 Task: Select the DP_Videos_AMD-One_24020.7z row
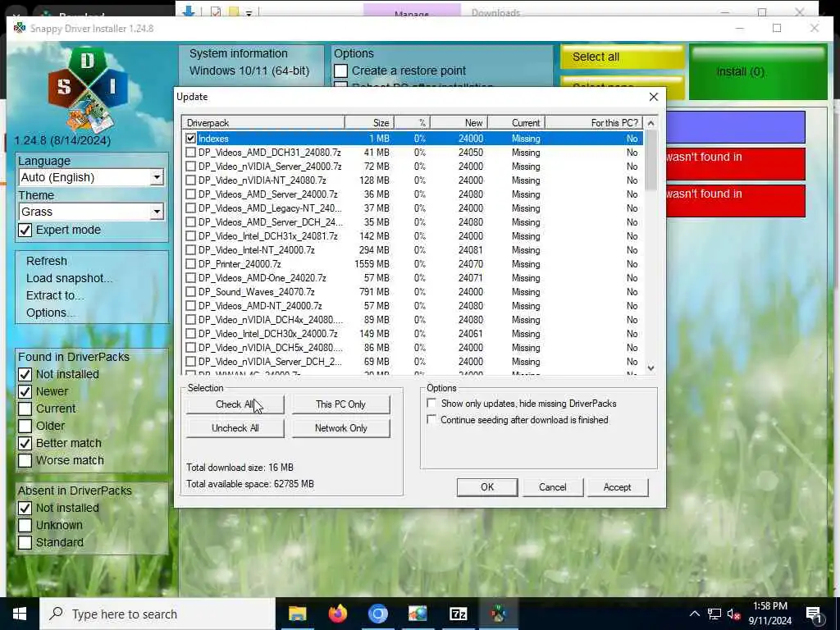point(412,277)
